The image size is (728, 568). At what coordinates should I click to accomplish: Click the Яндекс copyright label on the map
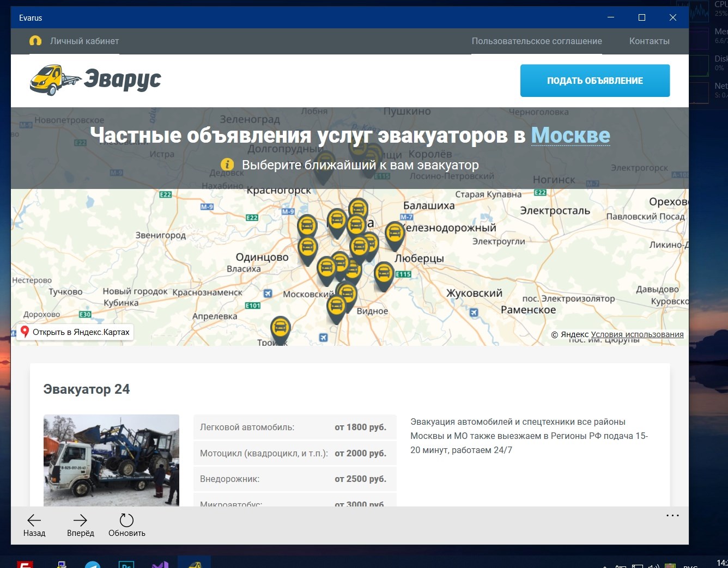(570, 334)
